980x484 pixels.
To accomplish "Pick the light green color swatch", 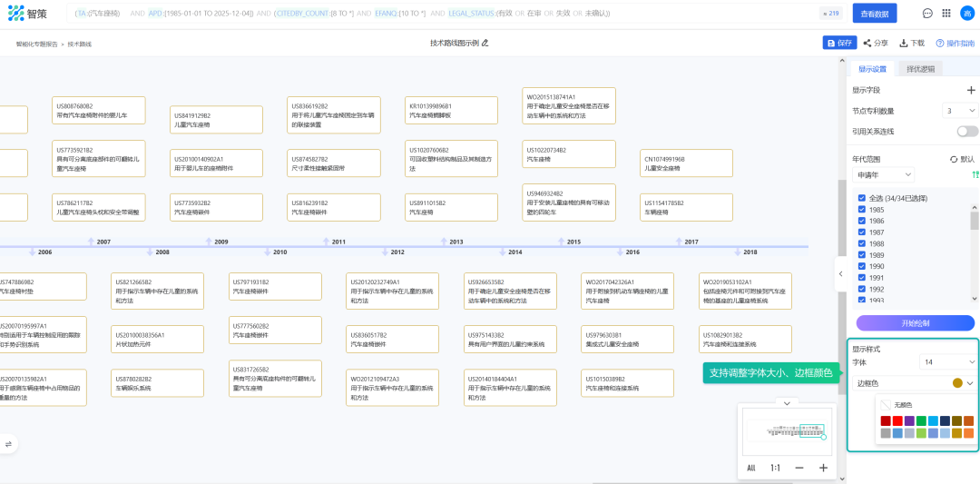I will (x=921, y=433).
